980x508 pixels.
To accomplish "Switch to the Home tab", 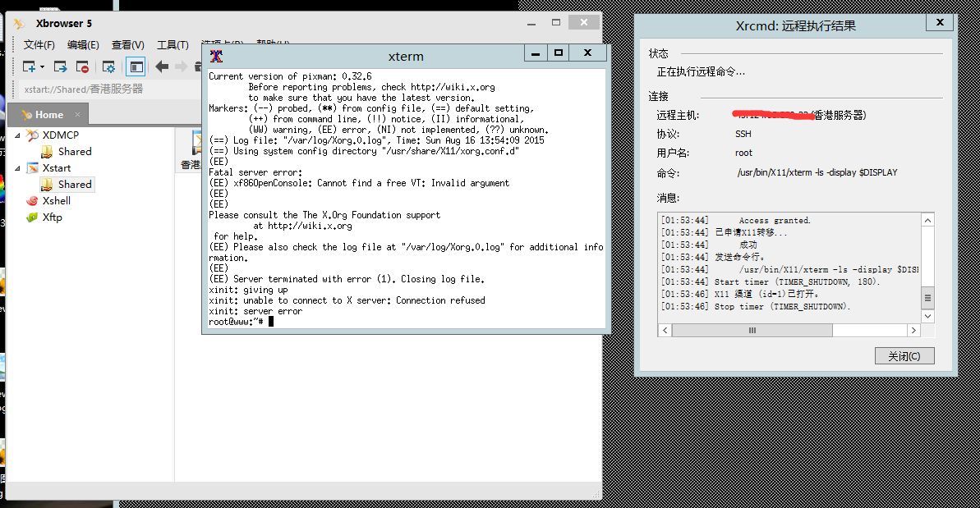I will (x=48, y=115).
